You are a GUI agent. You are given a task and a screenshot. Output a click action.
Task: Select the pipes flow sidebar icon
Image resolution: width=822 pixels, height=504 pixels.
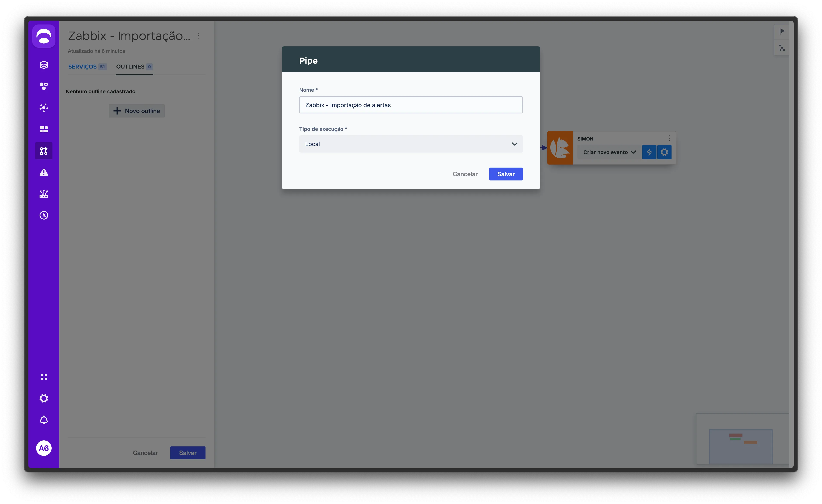click(44, 151)
